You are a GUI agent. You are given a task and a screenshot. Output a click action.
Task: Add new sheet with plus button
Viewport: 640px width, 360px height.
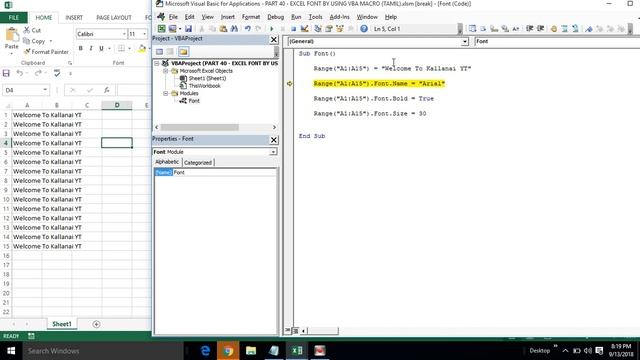tap(96, 324)
